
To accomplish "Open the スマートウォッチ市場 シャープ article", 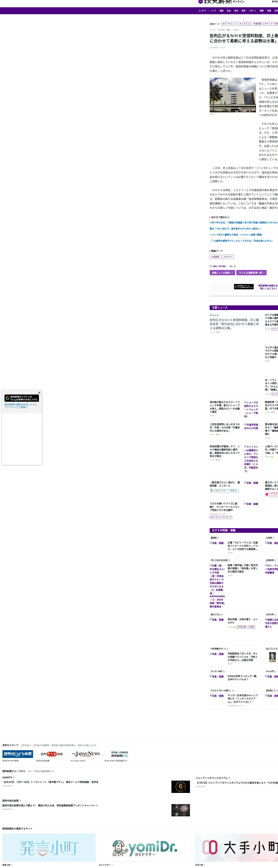I will [x=225, y=407].
